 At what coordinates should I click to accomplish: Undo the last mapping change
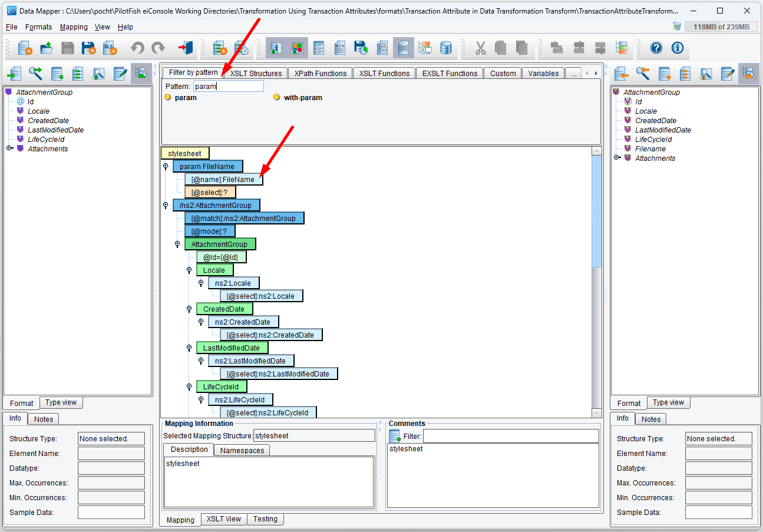point(137,48)
